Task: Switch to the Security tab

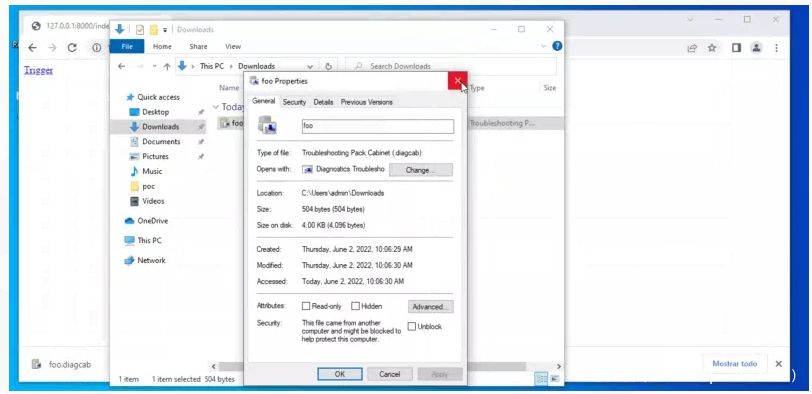Action: pos(294,102)
